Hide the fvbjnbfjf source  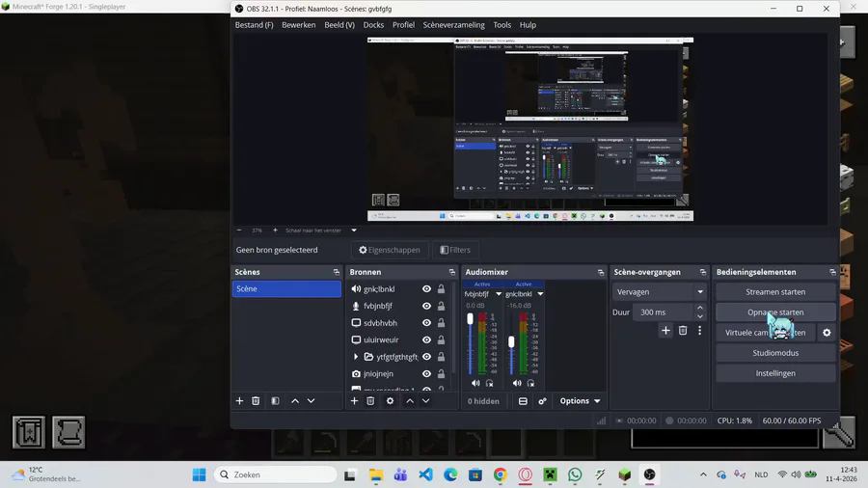click(426, 306)
